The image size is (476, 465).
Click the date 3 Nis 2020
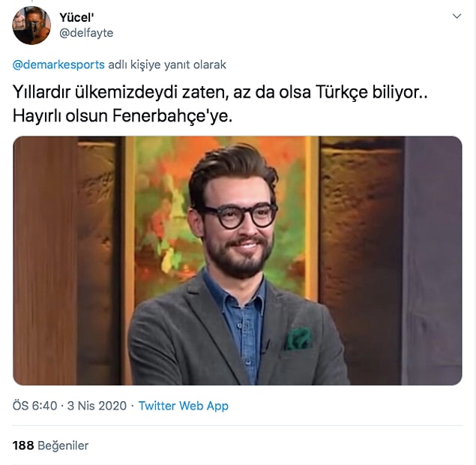[97, 406]
